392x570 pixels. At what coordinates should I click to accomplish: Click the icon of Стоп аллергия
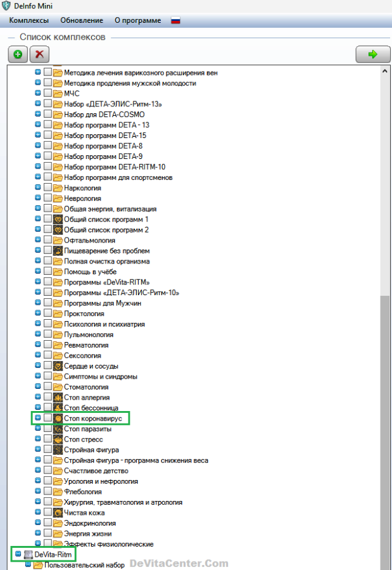pos(58,398)
